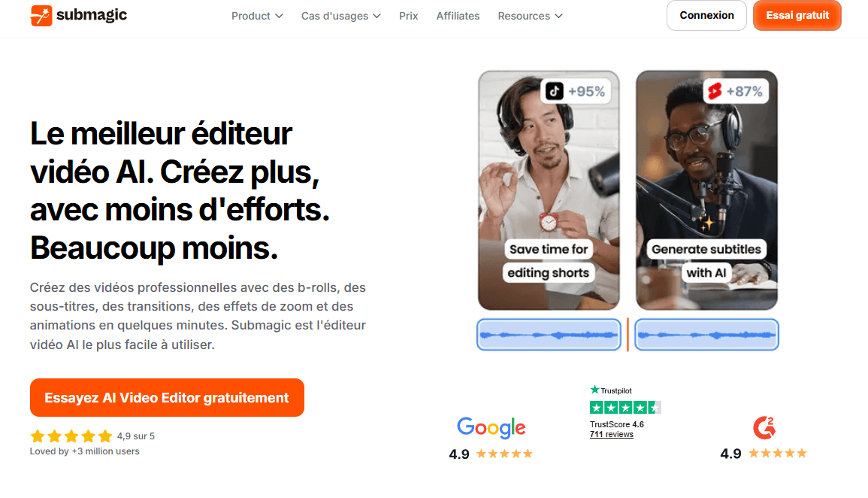Click the Submagic logo icon
This screenshot has width=868, height=498.
pos(41,16)
